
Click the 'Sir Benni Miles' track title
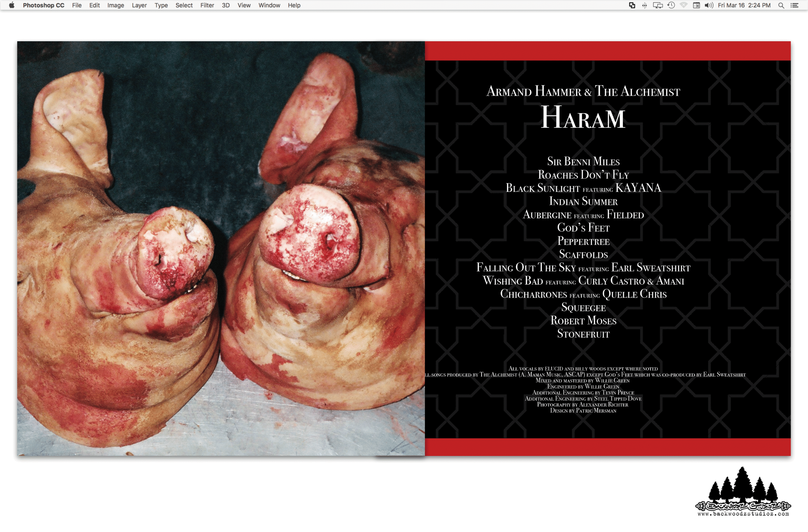pyautogui.click(x=583, y=161)
